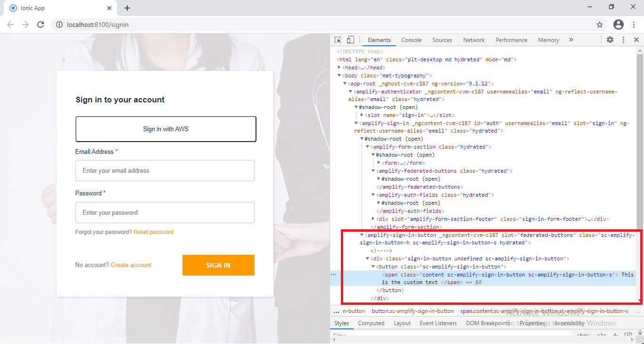Collapse the shadow-root of amplify-sign-in
This screenshot has height=344, width=644.
(362, 138)
